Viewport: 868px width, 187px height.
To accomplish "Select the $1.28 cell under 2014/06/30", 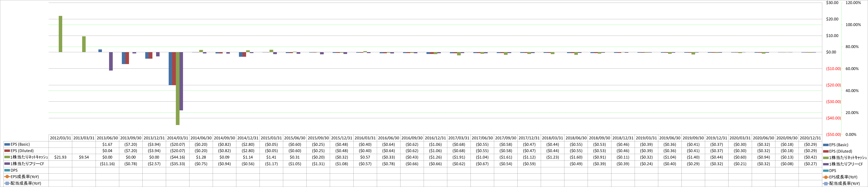I will click(x=201, y=157).
